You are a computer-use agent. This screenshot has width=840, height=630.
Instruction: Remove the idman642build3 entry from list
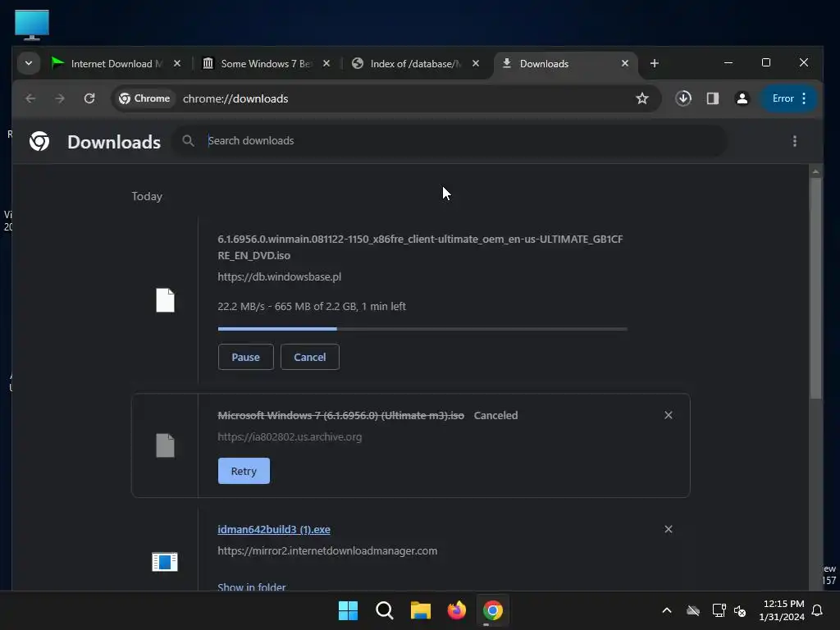point(668,529)
